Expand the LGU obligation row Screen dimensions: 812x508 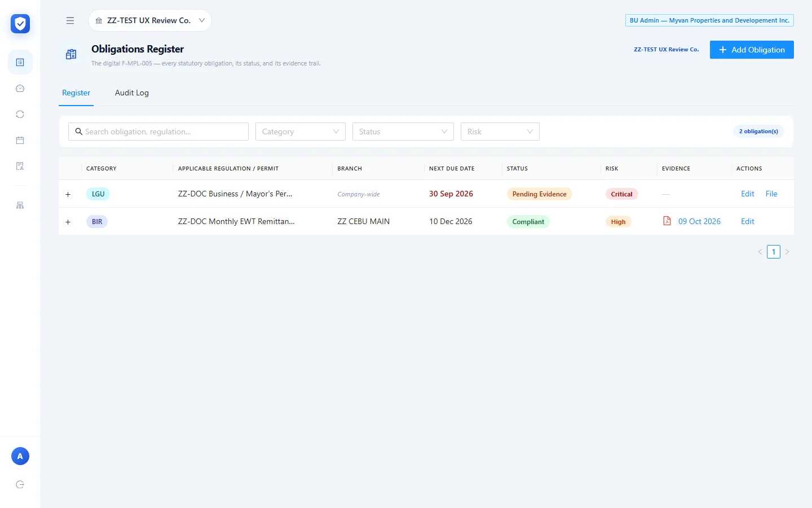[x=68, y=194]
